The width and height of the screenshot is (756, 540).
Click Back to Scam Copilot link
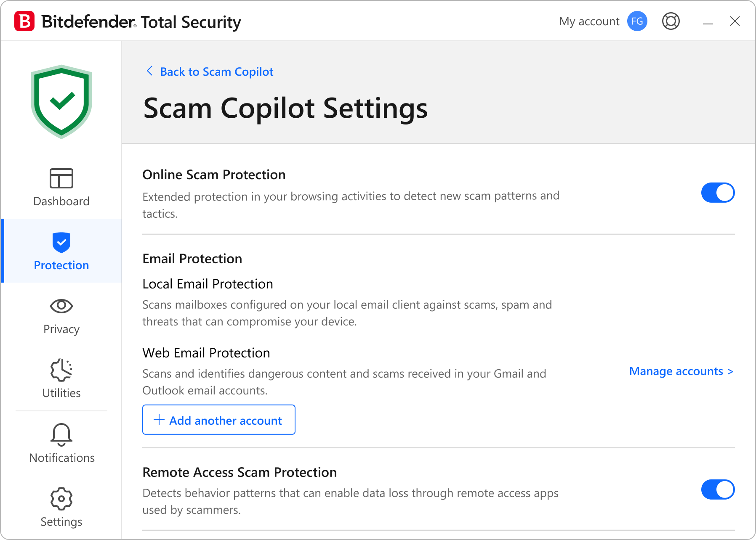[x=216, y=71]
